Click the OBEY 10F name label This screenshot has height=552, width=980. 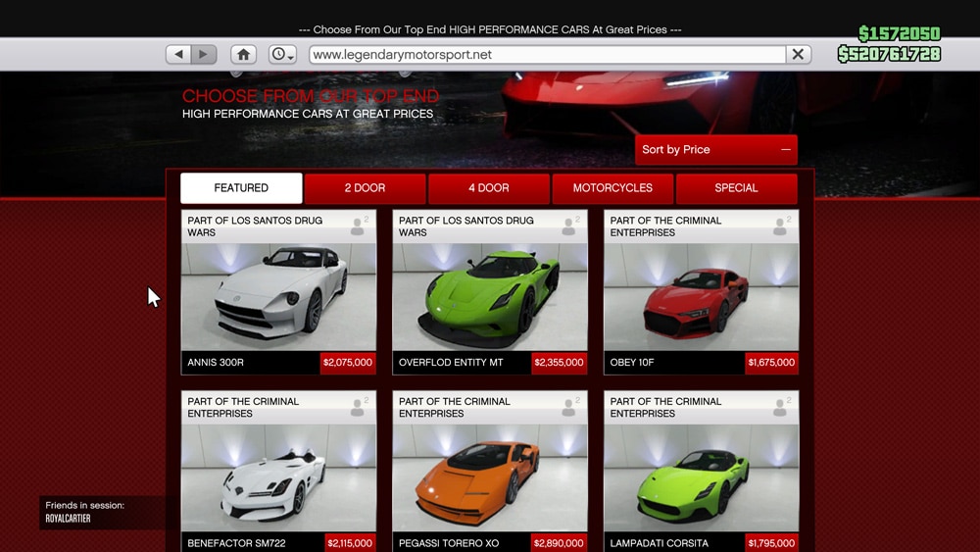pyautogui.click(x=632, y=363)
